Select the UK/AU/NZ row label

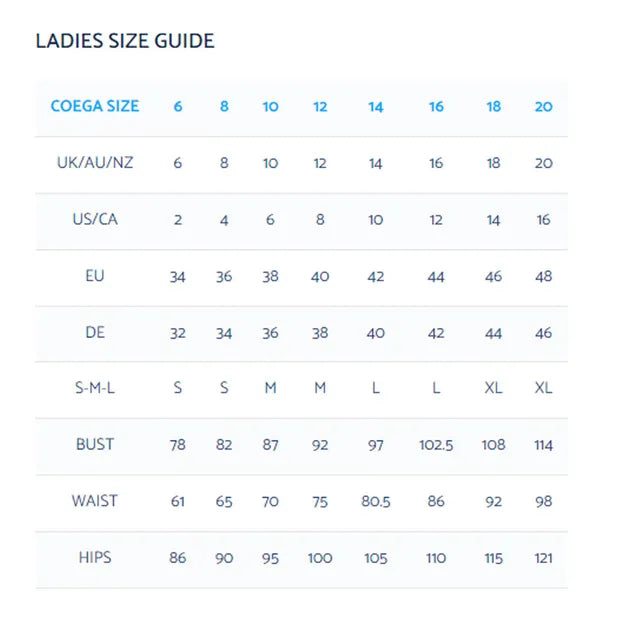click(x=95, y=162)
